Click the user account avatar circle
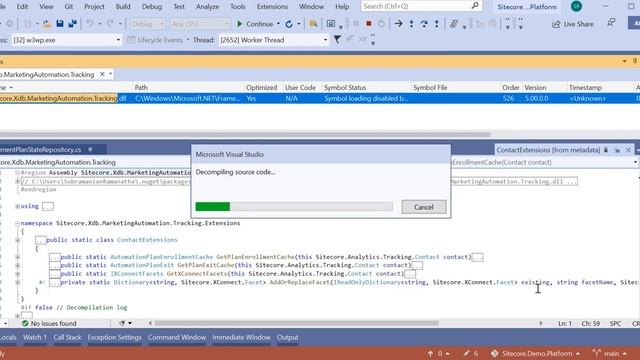Image resolution: width=640 pixels, height=360 pixels. pyautogui.click(x=576, y=6)
